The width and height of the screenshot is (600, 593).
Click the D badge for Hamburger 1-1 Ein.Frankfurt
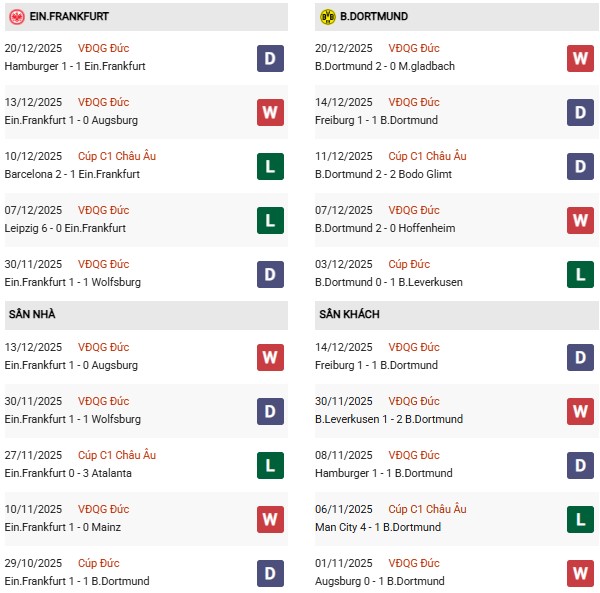pyautogui.click(x=270, y=58)
